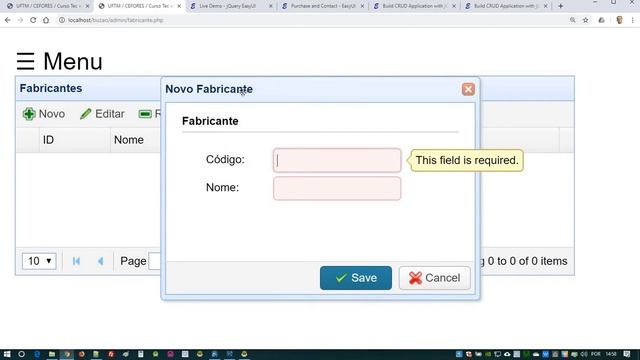Click the Novo Fabricante dialog title
Viewport: 640px width, 360px height.
tap(209, 89)
